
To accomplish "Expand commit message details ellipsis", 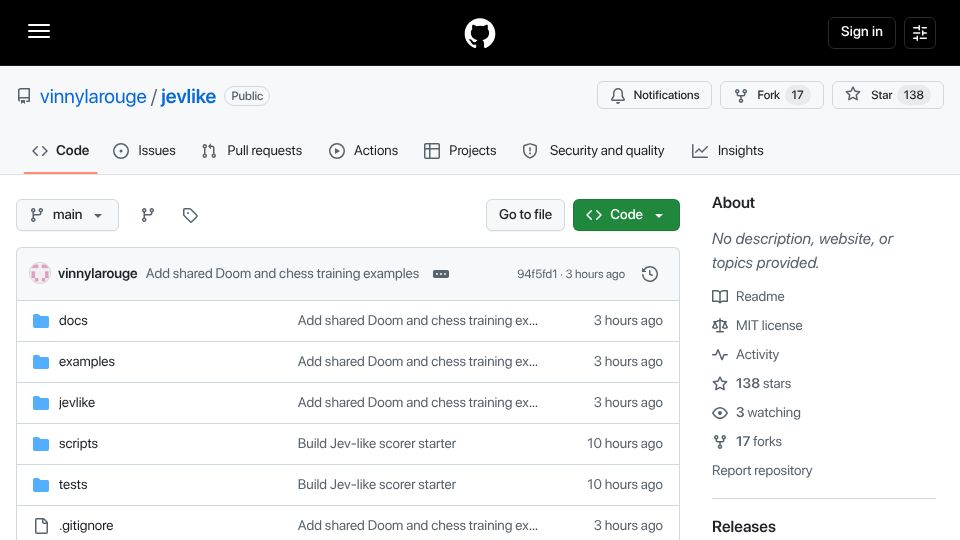I will [x=441, y=274].
